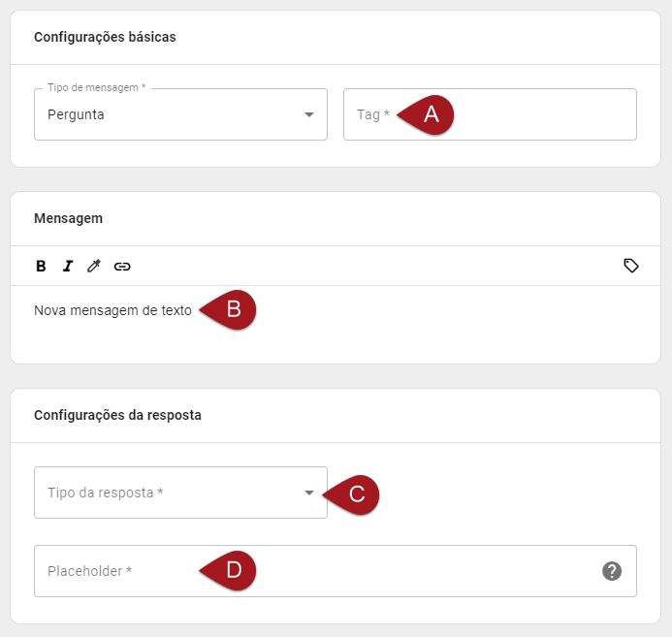Screen dimensions: 672x637
Task: Open the Tipo da resposta dropdown
Action: (165, 493)
